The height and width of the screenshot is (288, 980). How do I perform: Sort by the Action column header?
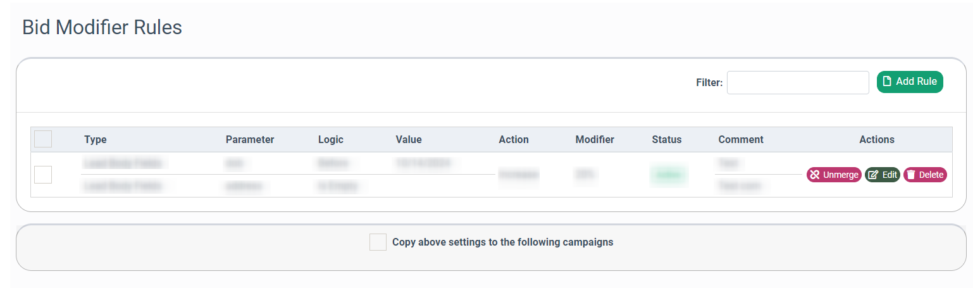pos(514,139)
